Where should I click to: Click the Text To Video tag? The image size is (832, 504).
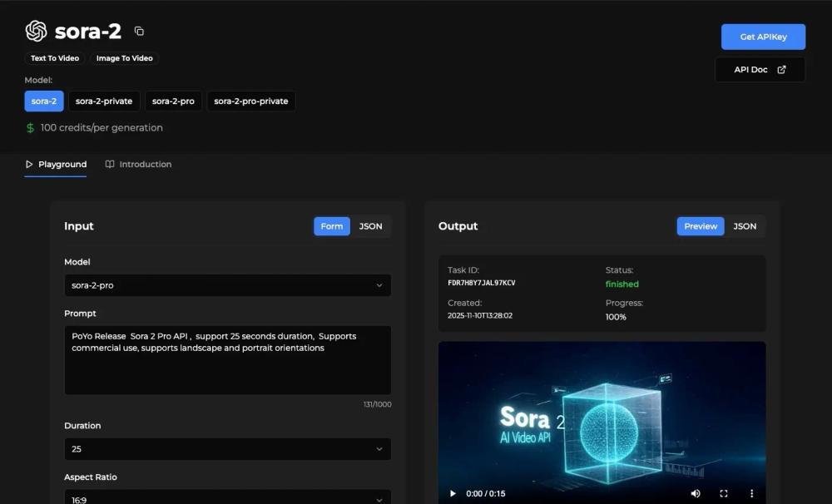pos(55,58)
